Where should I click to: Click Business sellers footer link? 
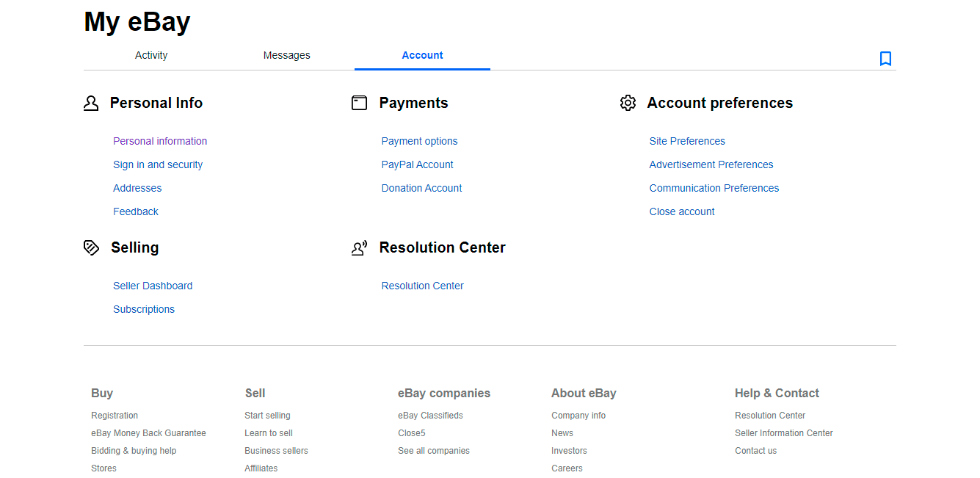pyautogui.click(x=276, y=451)
